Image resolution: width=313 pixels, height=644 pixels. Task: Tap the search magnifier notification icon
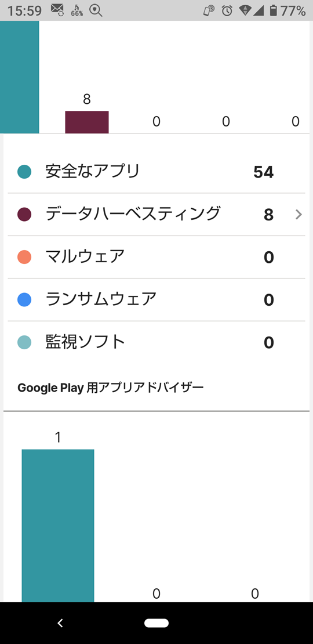(x=96, y=11)
